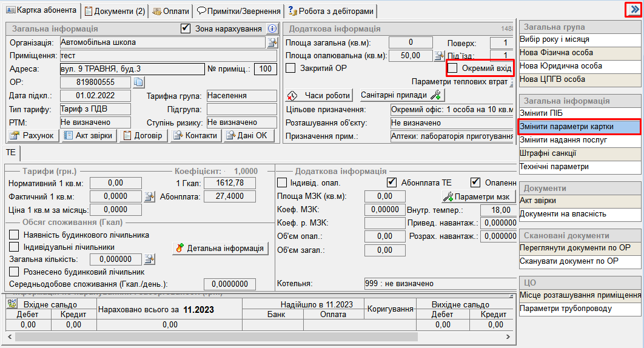
Task: Click the horizontal scrollbar at bottom of the table
Action: [x=212, y=336]
